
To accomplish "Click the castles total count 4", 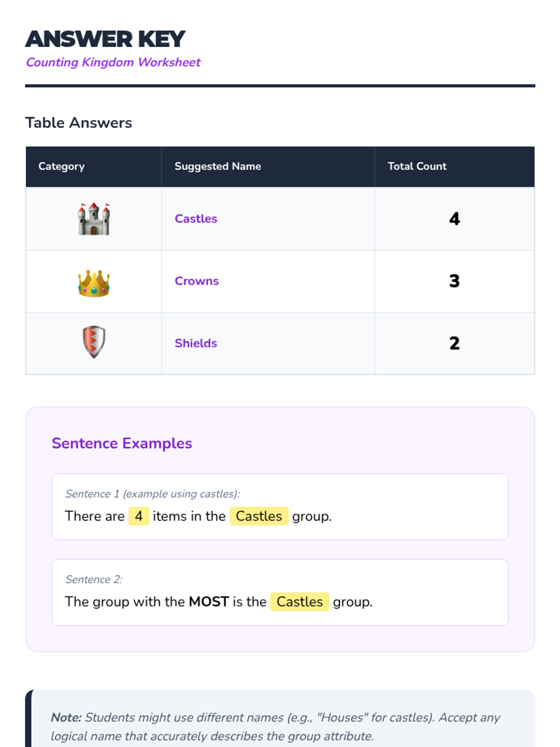I will point(455,219).
